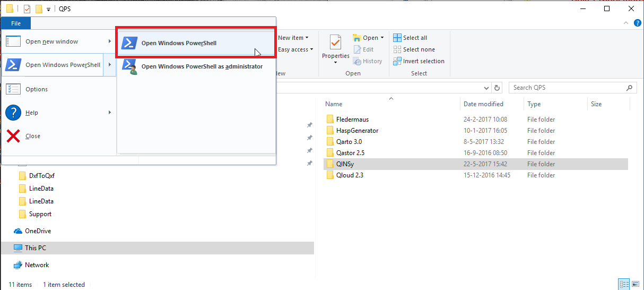
Task: Select DxfToQxf in the navigation pane
Action: click(x=42, y=176)
